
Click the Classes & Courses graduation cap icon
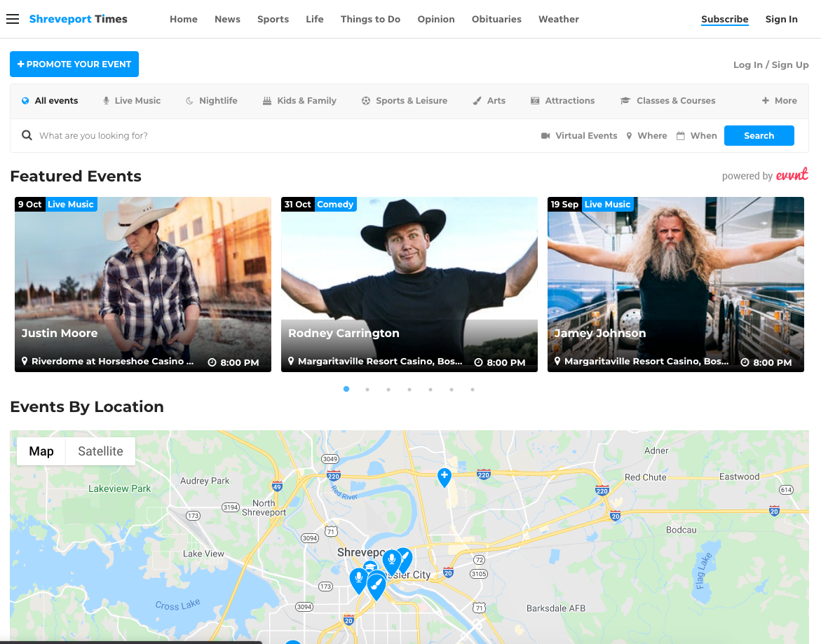tap(625, 100)
